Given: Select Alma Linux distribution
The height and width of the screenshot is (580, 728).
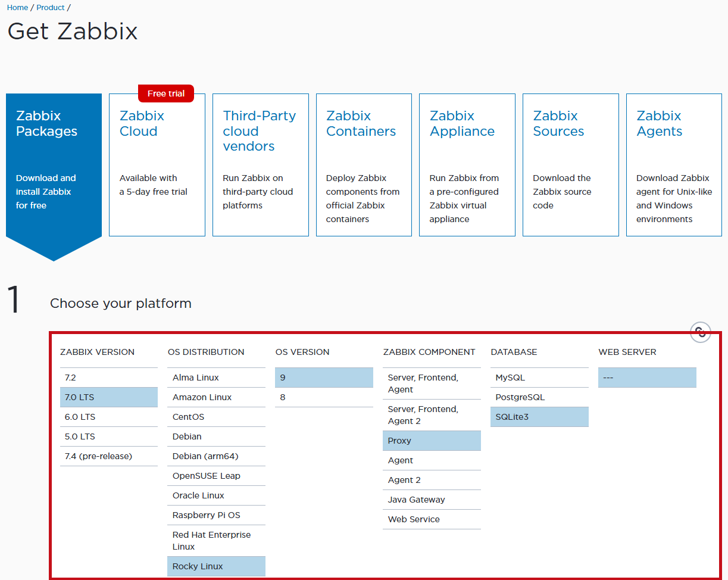Looking at the screenshot, I should 217,378.
